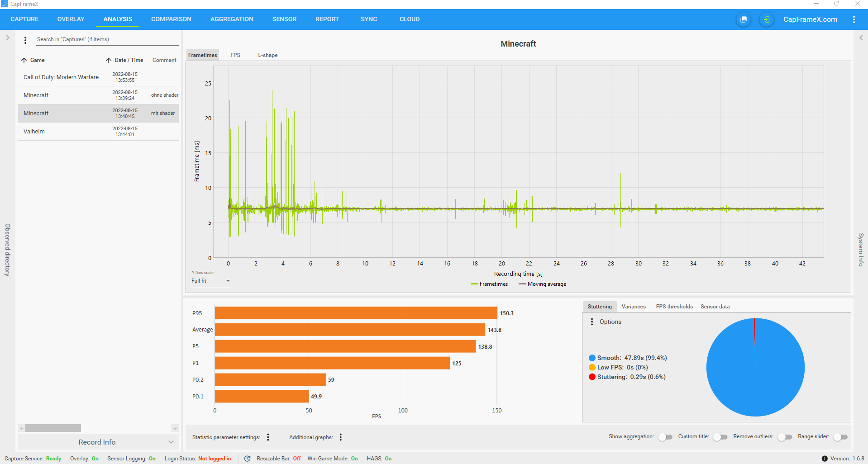Click the login icon next to CapFrameX.com

tap(766, 19)
